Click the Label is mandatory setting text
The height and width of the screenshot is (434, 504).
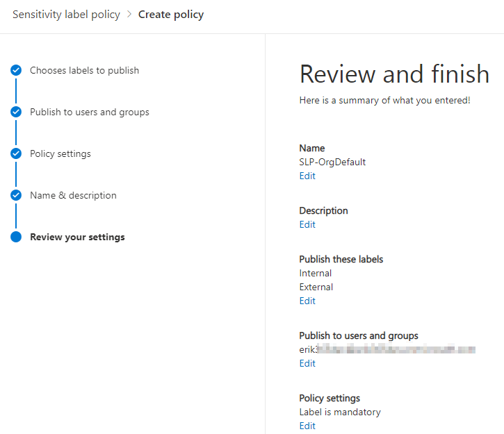tap(340, 412)
